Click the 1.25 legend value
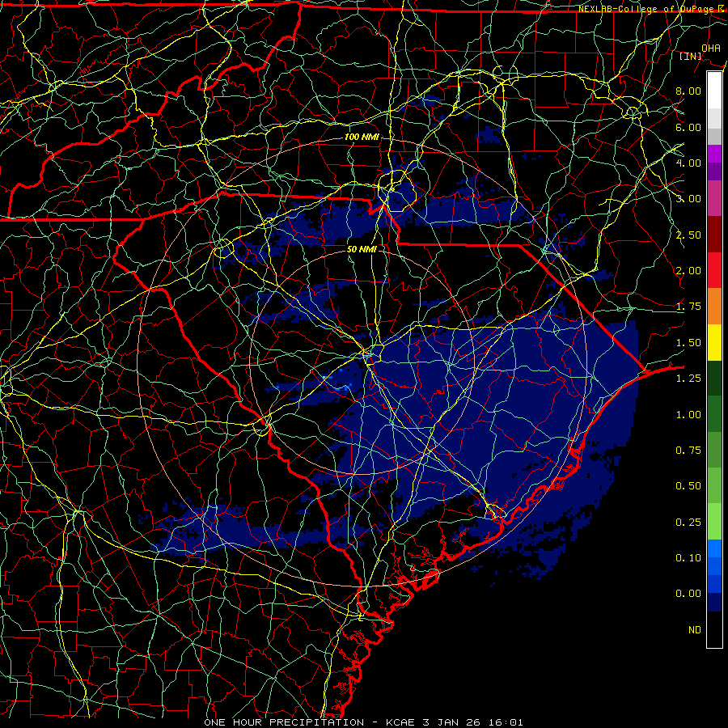The width and height of the screenshot is (728, 728). click(x=688, y=379)
